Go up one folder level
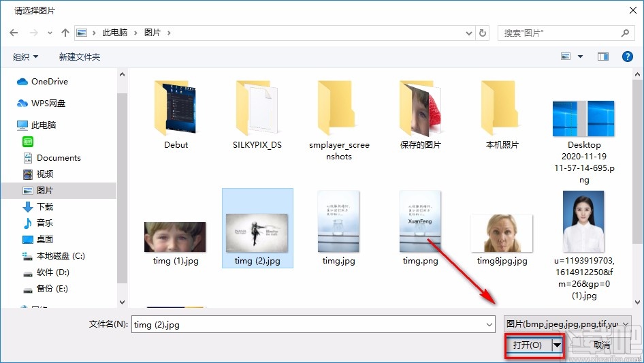 tap(65, 33)
